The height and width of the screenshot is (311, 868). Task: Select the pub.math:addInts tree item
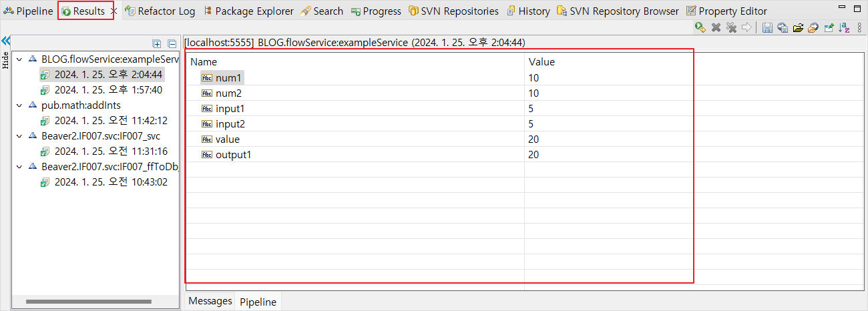81,105
